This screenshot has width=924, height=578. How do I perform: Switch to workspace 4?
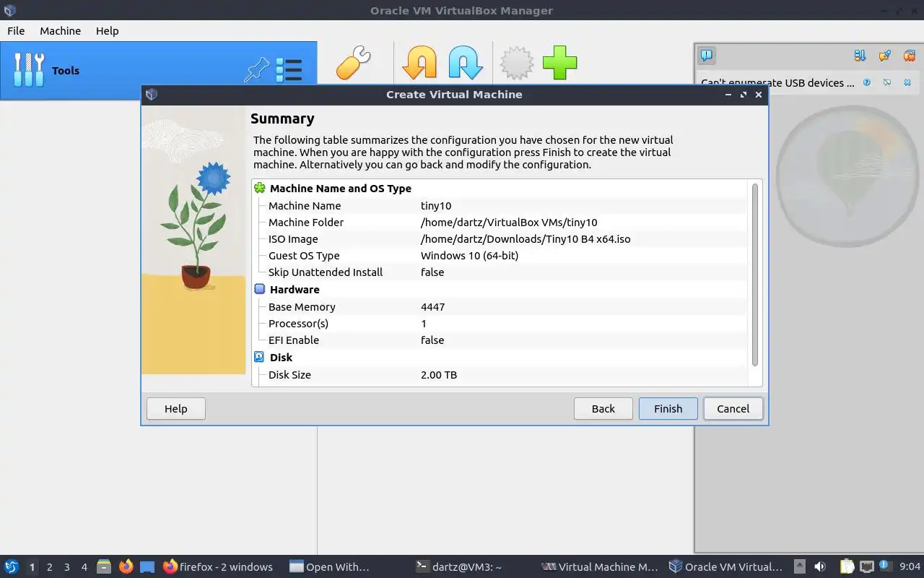(x=84, y=567)
